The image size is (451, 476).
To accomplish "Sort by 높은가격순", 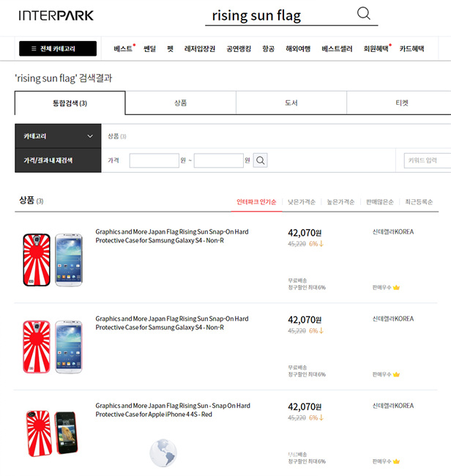I will pyautogui.click(x=340, y=202).
